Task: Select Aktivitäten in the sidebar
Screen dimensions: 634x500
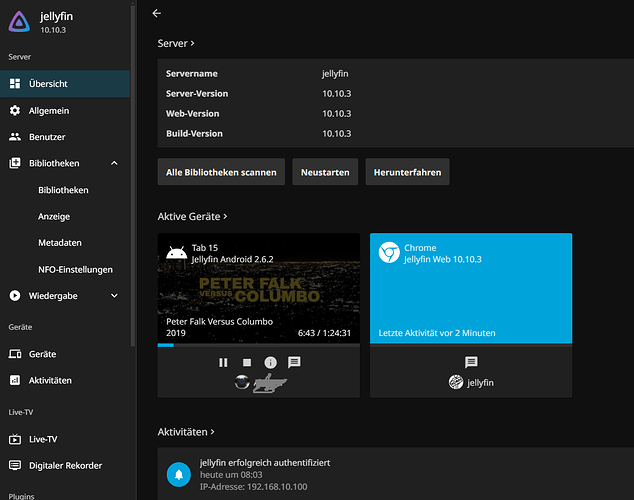Action: pos(65,380)
